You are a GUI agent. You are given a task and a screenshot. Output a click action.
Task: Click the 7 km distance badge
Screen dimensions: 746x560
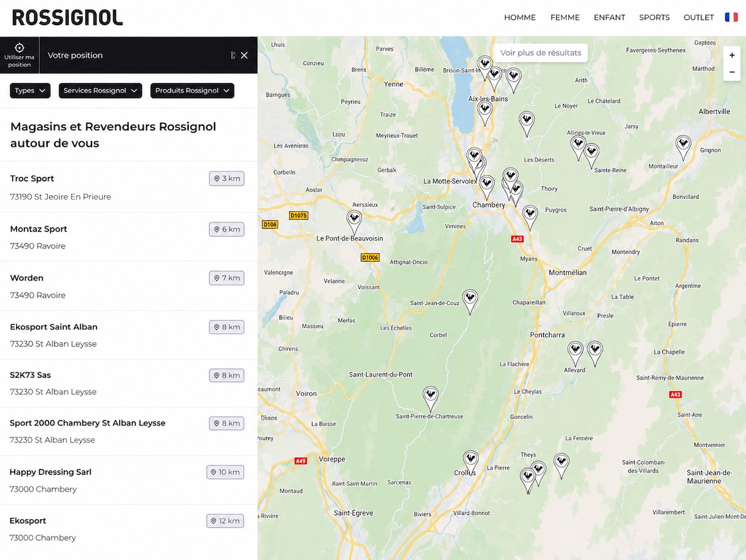tap(227, 278)
